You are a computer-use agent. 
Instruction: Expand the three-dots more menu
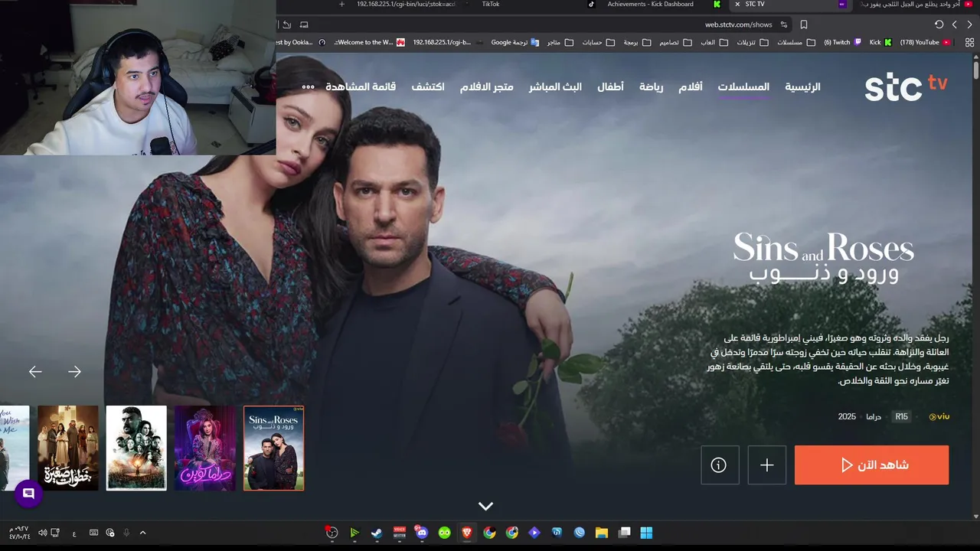point(309,87)
